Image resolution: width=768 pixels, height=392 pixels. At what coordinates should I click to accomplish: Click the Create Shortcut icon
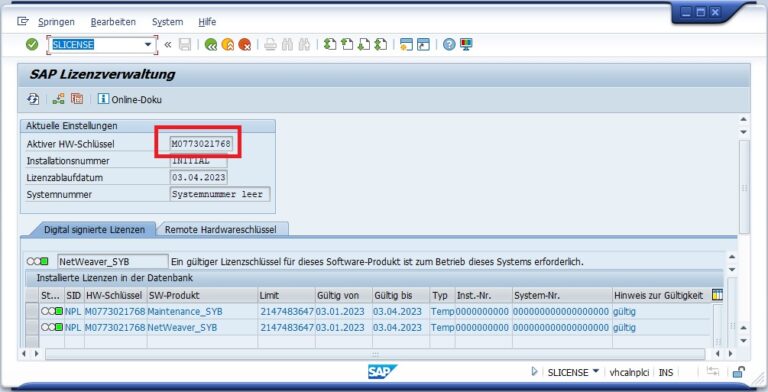(423, 45)
